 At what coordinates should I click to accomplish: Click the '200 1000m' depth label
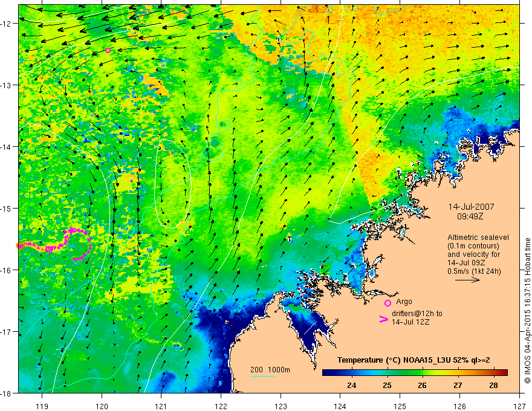270,370
